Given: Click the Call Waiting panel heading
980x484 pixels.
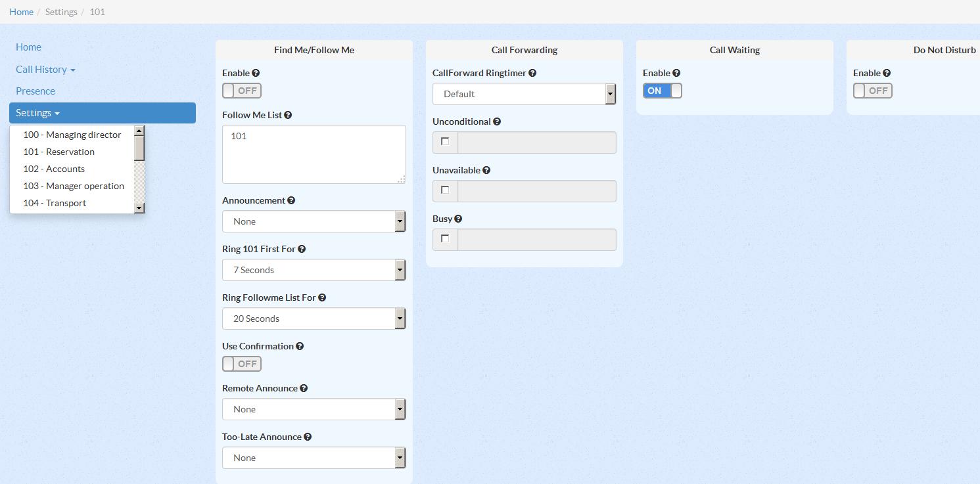Looking at the screenshot, I should (x=735, y=50).
